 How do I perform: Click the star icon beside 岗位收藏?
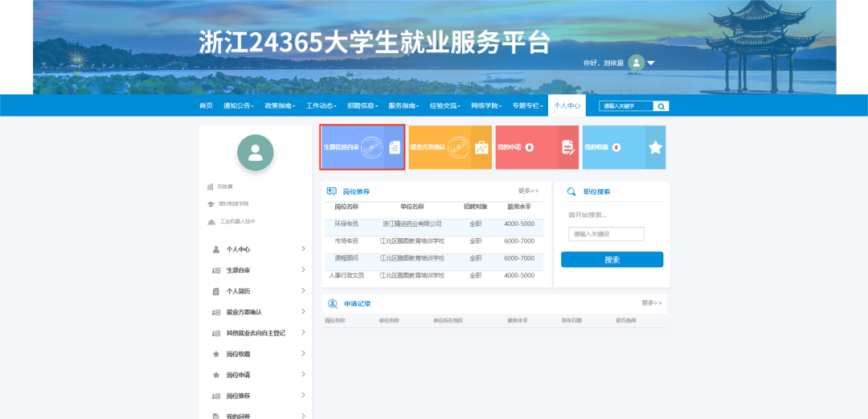[216, 354]
